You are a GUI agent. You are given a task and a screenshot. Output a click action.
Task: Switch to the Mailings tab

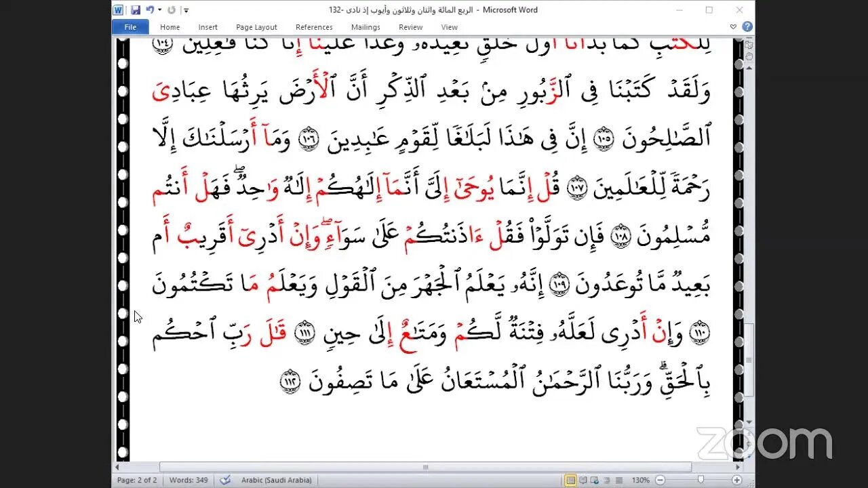[x=366, y=27]
